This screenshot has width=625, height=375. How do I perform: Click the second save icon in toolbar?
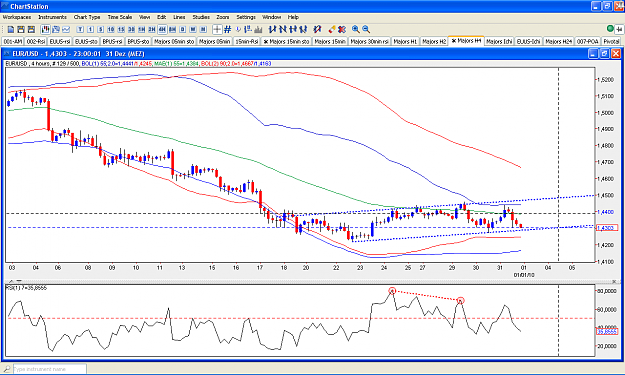pos(31,29)
